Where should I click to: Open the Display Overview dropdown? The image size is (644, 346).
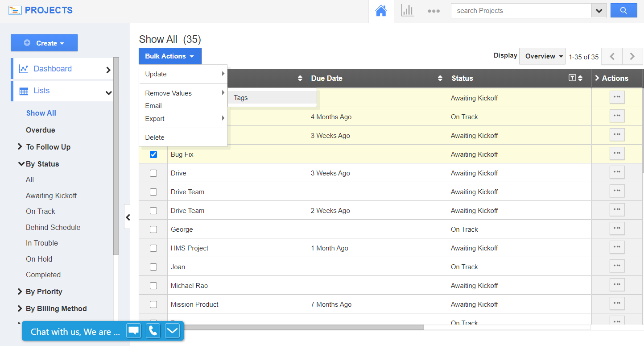pos(542,56)
